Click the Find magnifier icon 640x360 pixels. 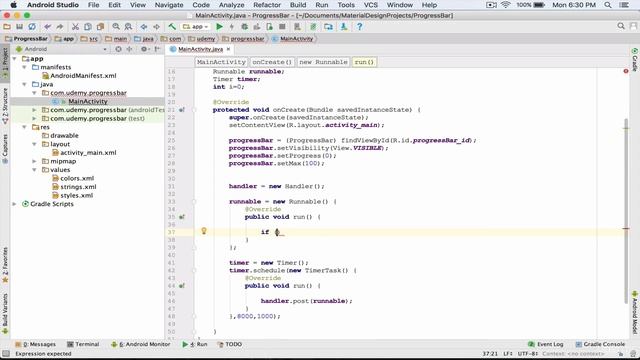(116, 27)
